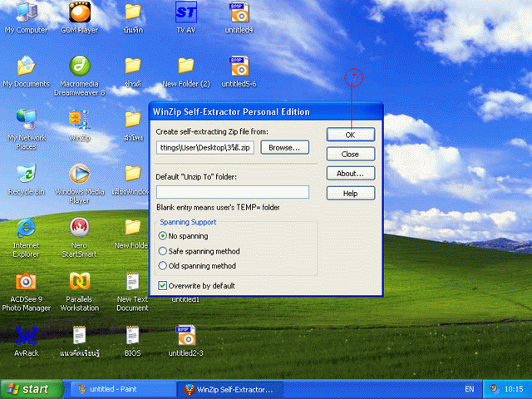The image size is (532, 399).
Task: Open the Windows start menu
Action: pyautogui.click(x=32, y=389)
